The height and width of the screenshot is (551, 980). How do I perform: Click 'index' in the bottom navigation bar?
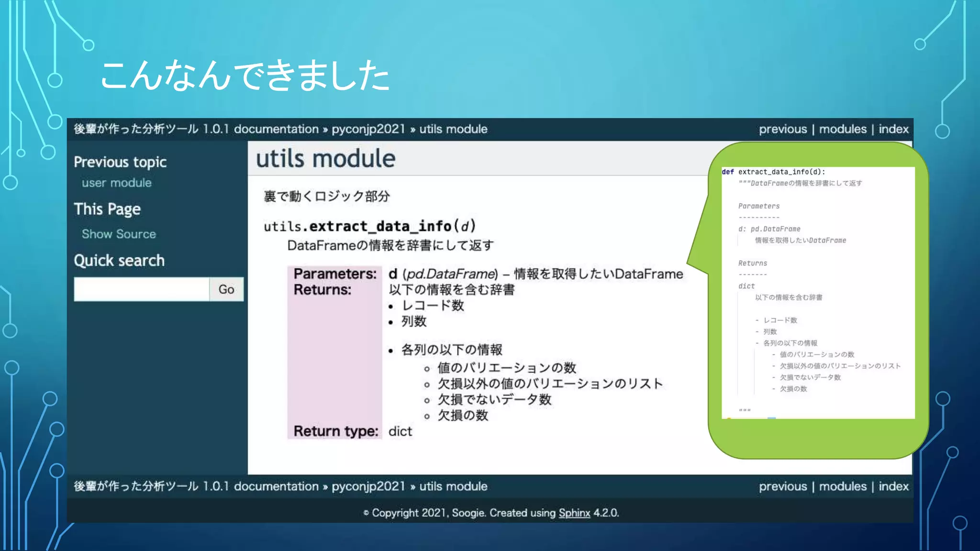pyautogui.click(x=893, y=486)
